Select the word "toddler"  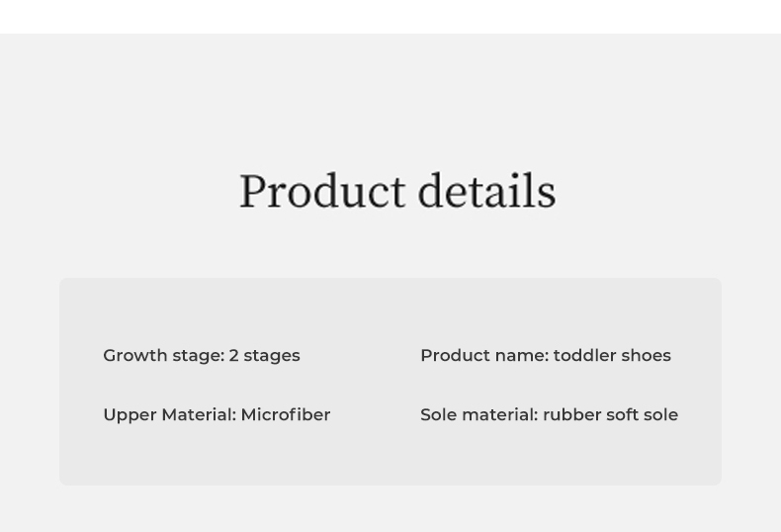point(586,356)
